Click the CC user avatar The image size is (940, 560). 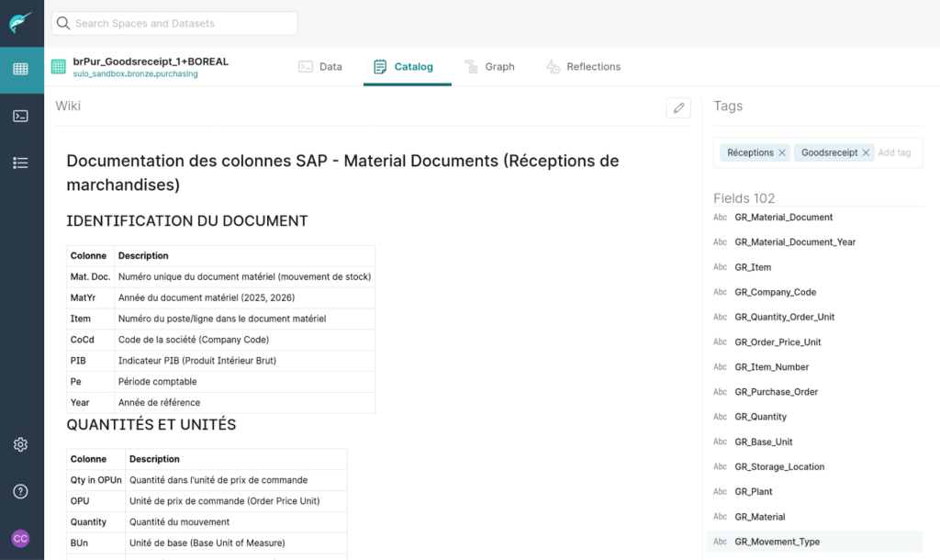20,538
